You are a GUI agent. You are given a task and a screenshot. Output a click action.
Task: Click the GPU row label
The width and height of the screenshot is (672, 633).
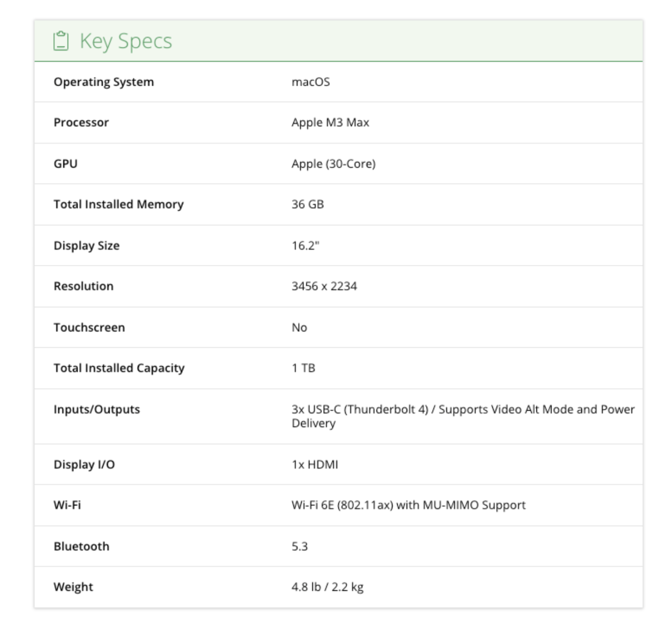(66, 164)
